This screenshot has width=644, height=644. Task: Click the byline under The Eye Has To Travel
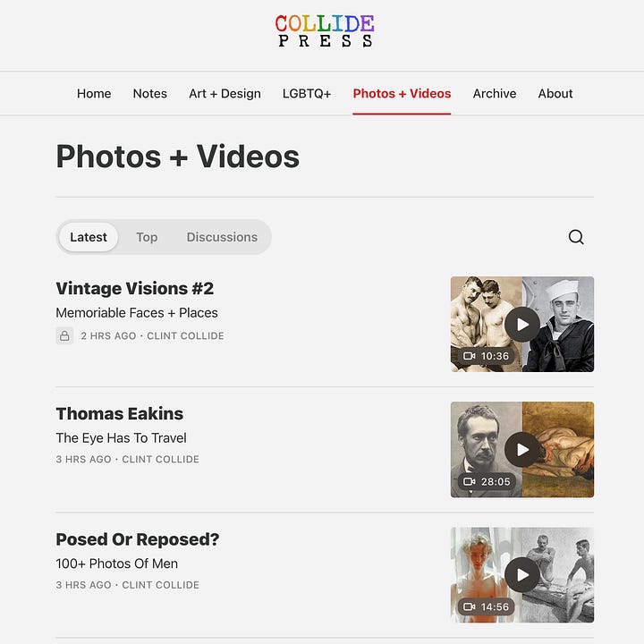127,459
